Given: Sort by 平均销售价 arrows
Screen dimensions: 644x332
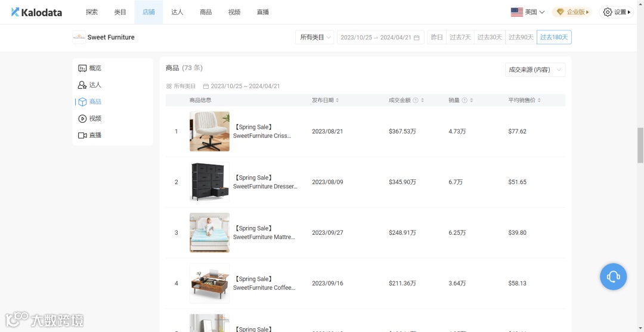Looking at the screenshot, I should pyautogui.click(x=539, y=100).
